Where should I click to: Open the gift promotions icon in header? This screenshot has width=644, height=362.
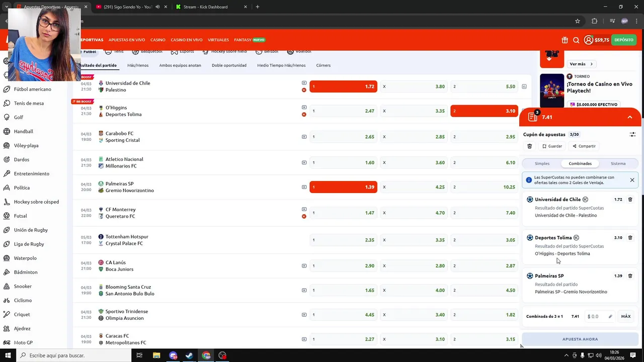[x=565, y=40]
